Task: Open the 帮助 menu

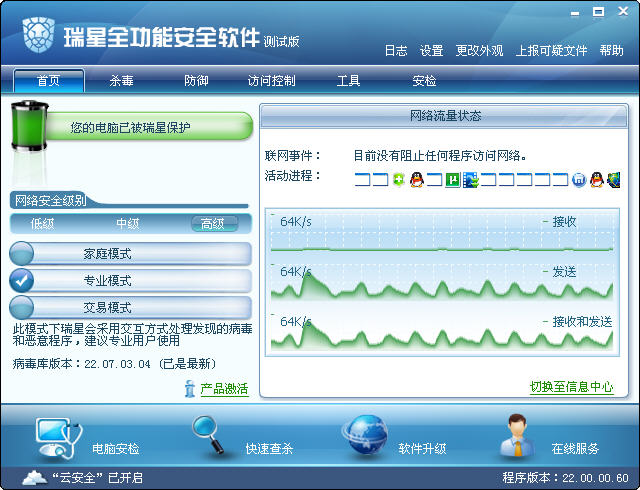Action: [611, 51]
